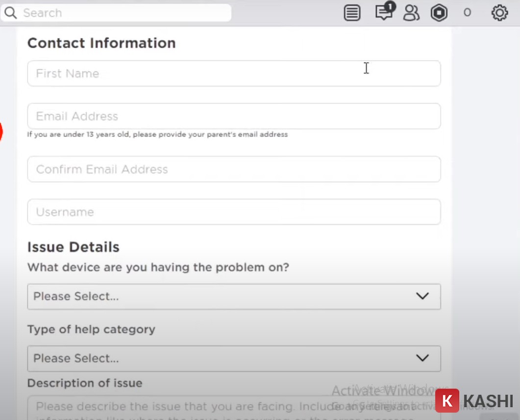Viewport: 520px width, 420px height.
Task: Select the Email Address input field
Action: [x=234, y=116]
